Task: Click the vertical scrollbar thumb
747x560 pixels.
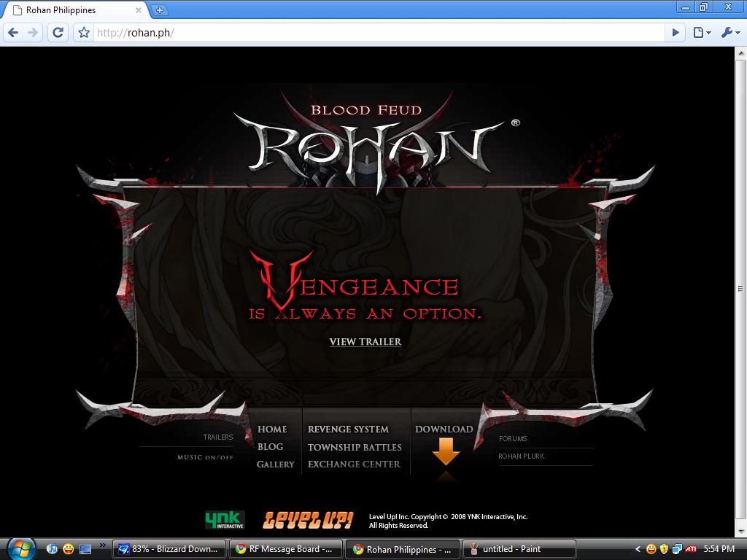Action: (x=741, y=289)
